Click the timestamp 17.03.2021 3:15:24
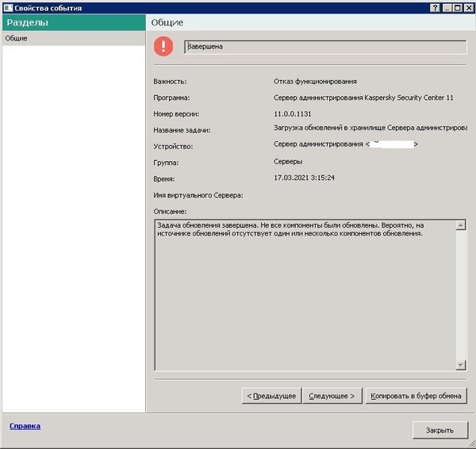The image size is (476, 449). pyautogui.click(x=304, y=178)
